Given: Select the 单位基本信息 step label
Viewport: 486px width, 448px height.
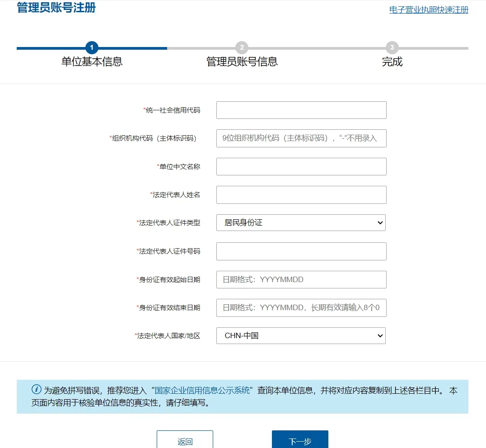Looking at the screenshot, I should 92,62.
